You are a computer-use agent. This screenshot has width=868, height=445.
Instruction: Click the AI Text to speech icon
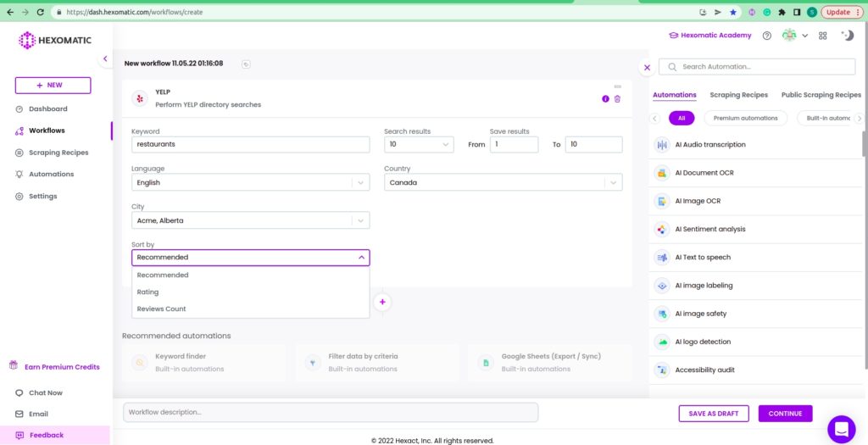pos(661,258)
